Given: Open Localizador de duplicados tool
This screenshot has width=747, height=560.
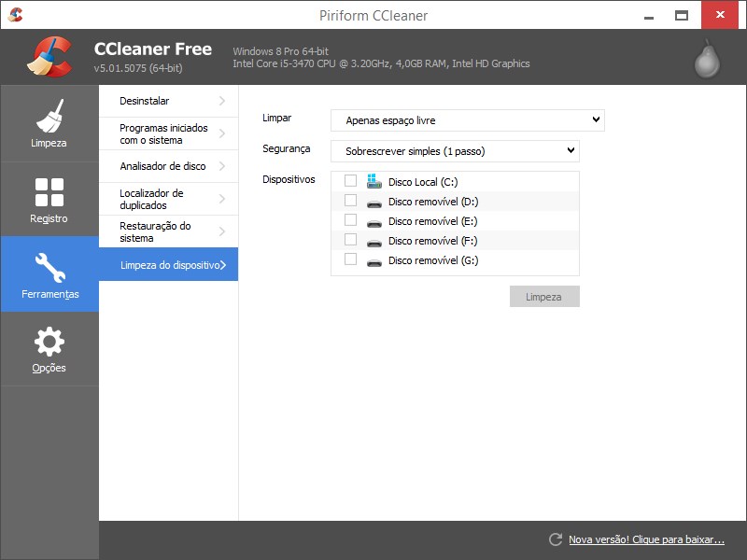Looking at the screenshot, I should (x=168, y=199).
